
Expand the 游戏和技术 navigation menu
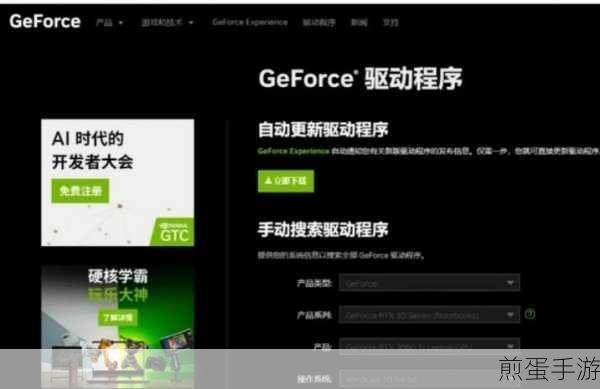point(167,23)
